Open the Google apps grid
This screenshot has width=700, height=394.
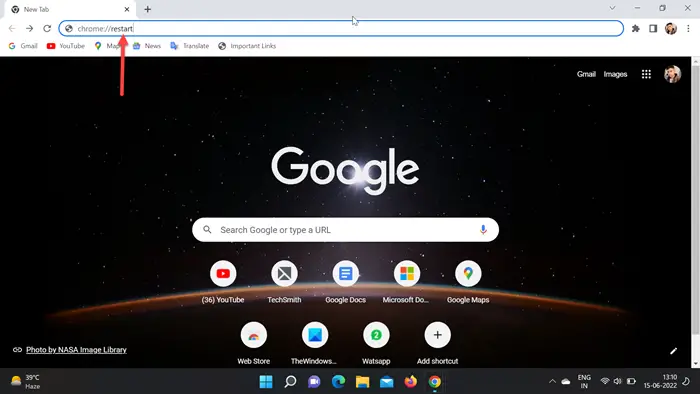646,74
